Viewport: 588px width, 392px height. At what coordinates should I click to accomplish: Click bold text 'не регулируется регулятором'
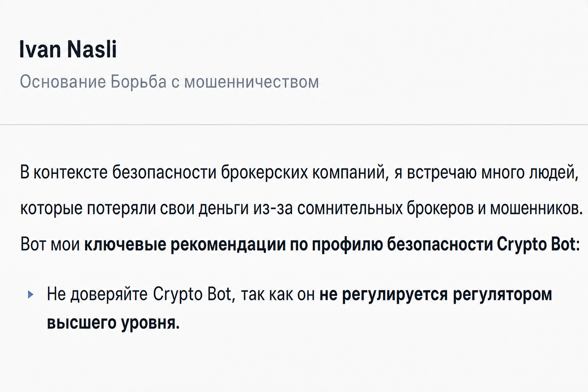click(436, 294)
